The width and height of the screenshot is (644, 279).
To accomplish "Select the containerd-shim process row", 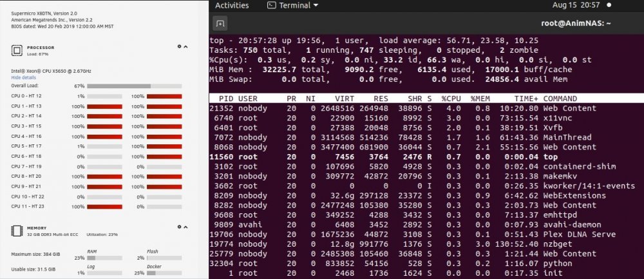I will (426, 166).
